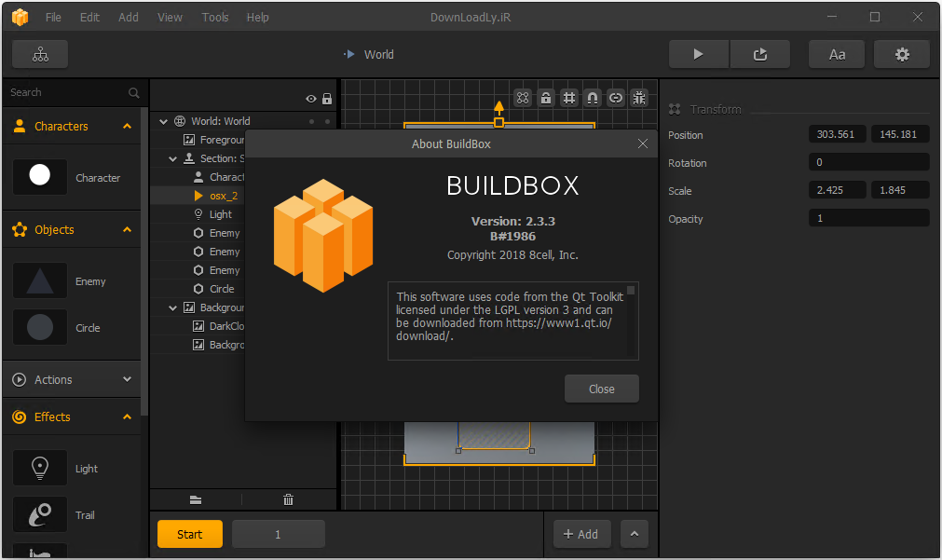
Task: Open the Edit menu
Action: coord(89,18)
